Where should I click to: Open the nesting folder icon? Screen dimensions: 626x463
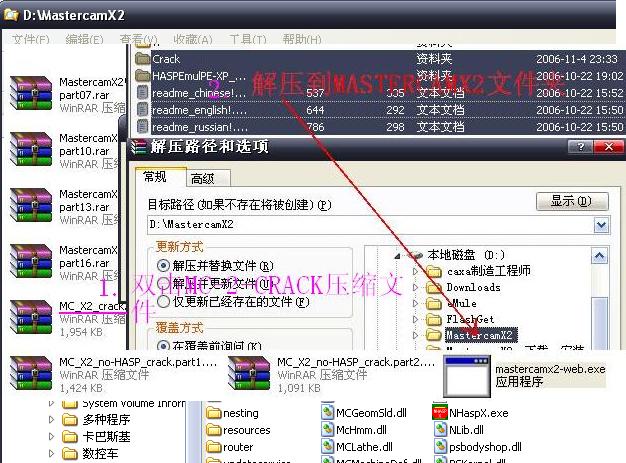(214, 413)
